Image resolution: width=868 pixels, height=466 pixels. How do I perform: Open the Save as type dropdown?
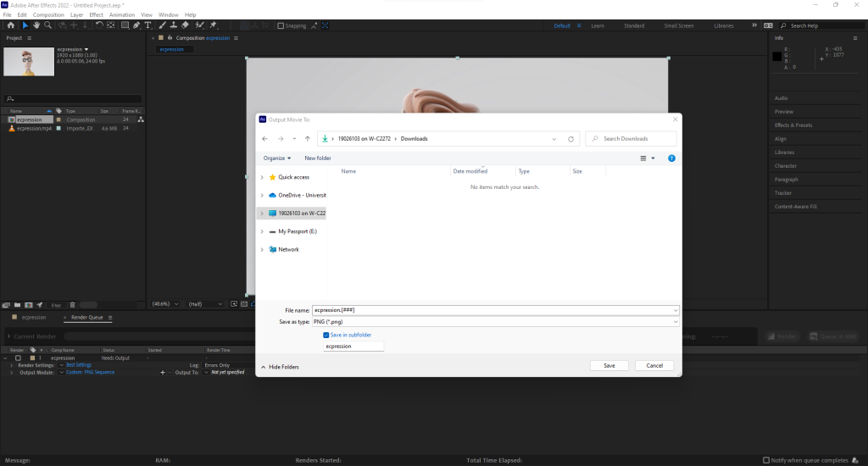[676, 322]
